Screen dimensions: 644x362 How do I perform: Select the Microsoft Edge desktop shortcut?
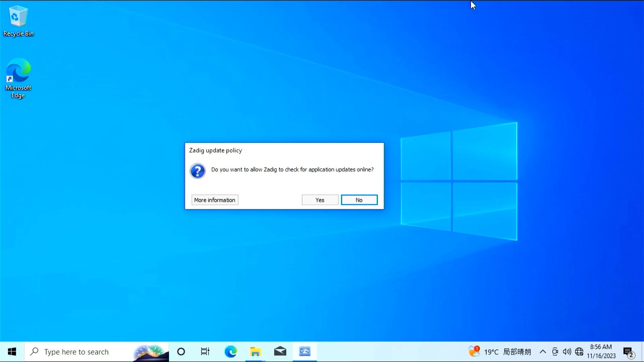pyautogui.click(x=18, y=78)
